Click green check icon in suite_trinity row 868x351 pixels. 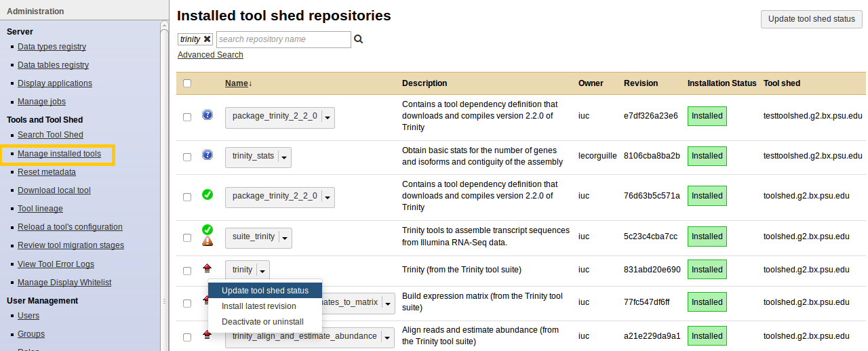tap(208, 230)
